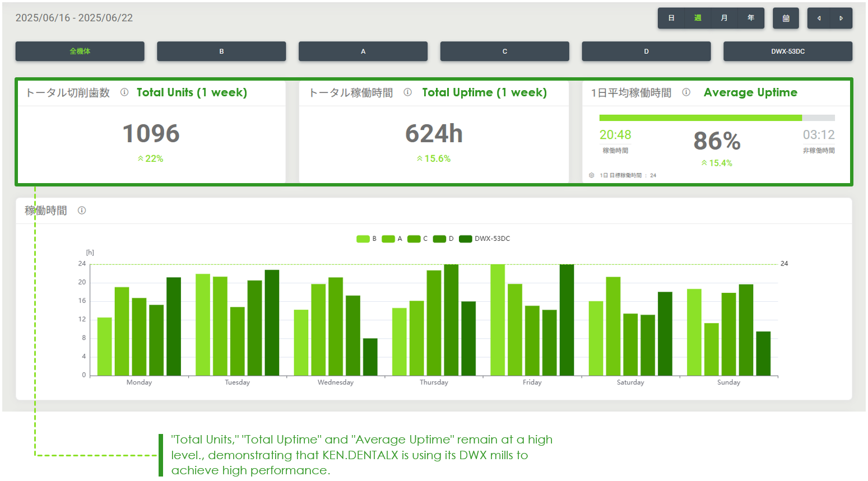Go to the previous week
The height and width of the screenshot is (481, 868).
pyautogui.click(x=819, y=18)
